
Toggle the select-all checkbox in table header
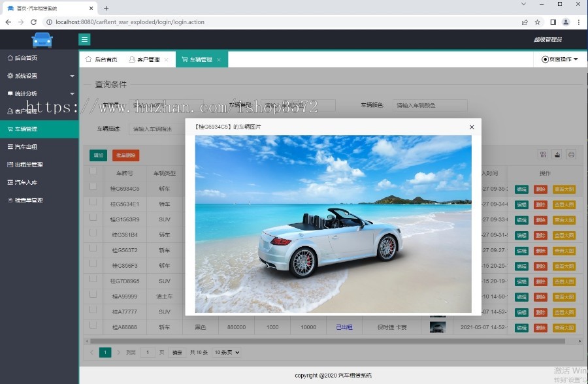pyautogui.click(x=93, y=171)
